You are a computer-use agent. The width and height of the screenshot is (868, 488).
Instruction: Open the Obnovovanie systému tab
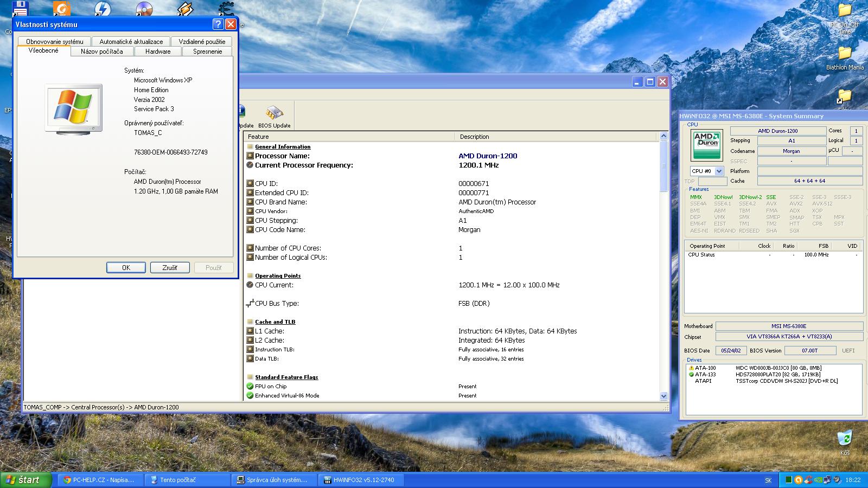coord(55,41)
